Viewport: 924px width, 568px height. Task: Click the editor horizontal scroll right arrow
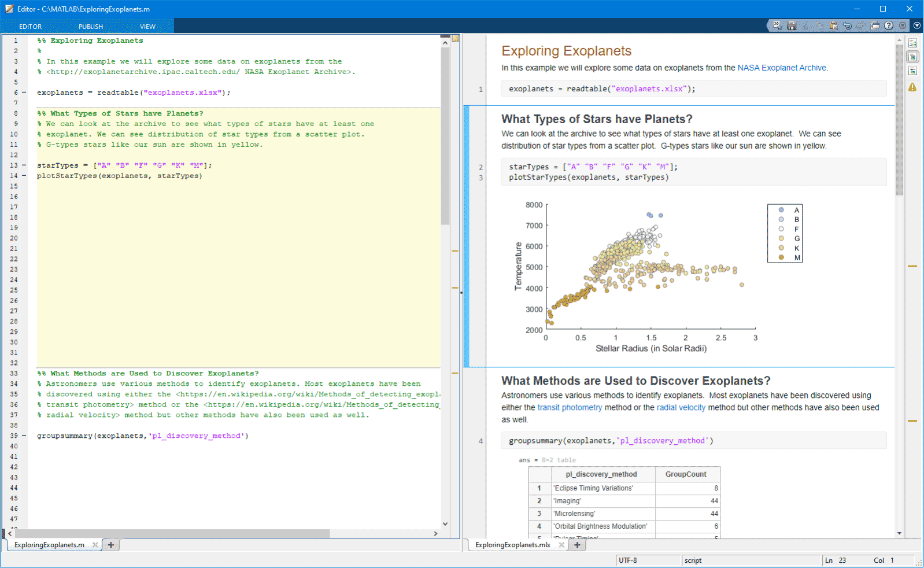pos(435,533)
